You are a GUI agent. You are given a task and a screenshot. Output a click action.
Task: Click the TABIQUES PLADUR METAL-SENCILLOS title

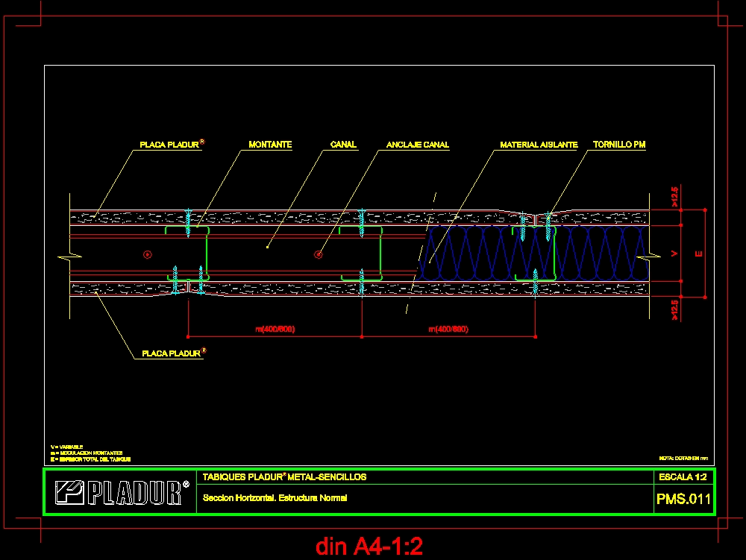[284, 476]
